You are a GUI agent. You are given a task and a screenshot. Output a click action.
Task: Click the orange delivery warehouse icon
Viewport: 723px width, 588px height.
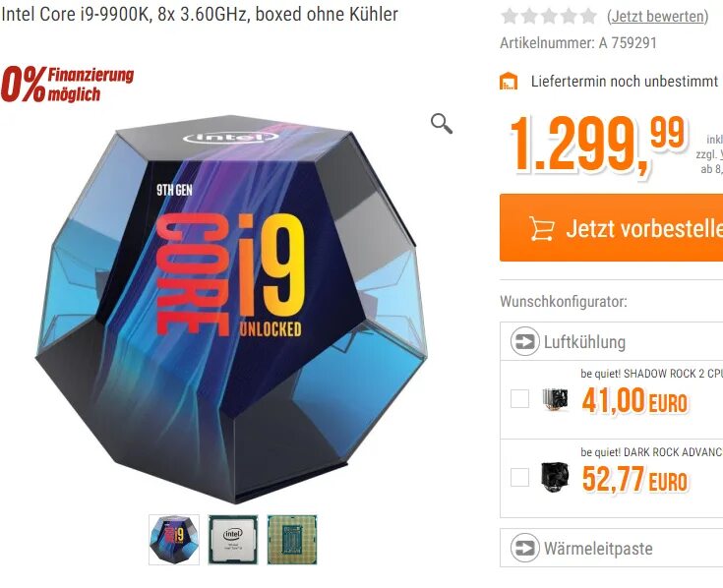coord(509,81)
